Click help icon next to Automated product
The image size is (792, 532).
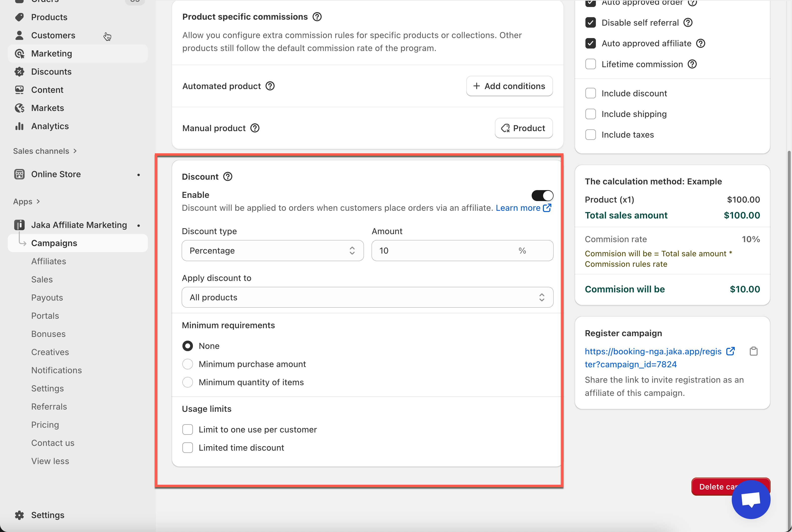click(270, 86)
